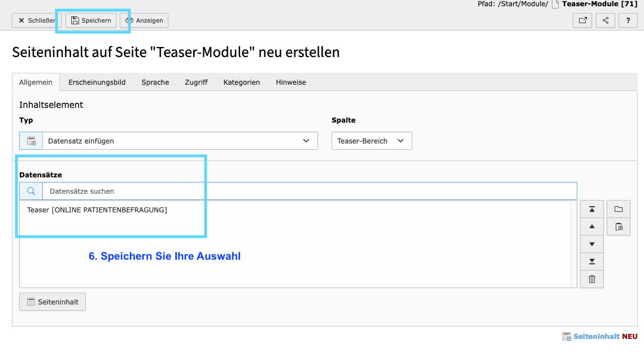
Task: Select the Zugriff tab
Action: 196,82
